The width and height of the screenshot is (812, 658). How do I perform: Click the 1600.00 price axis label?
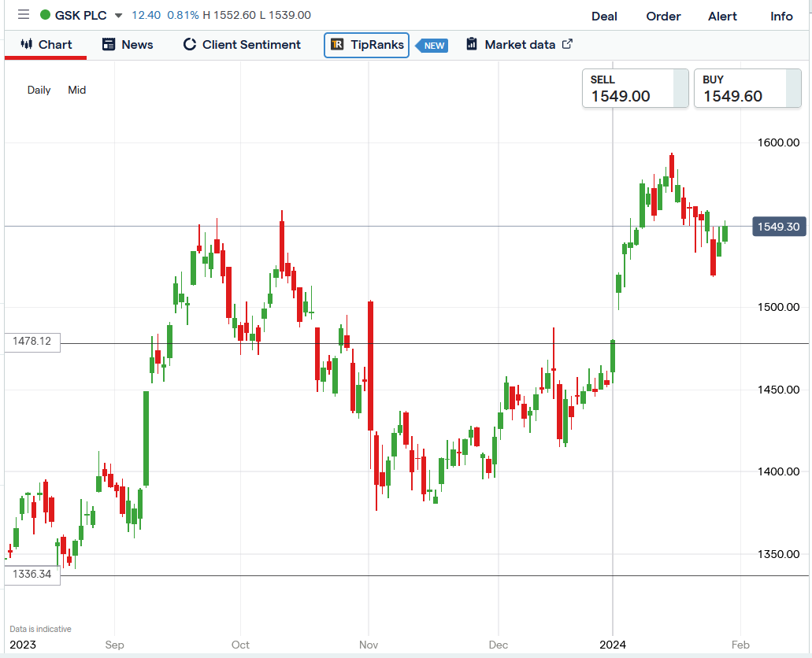[778, 142]
